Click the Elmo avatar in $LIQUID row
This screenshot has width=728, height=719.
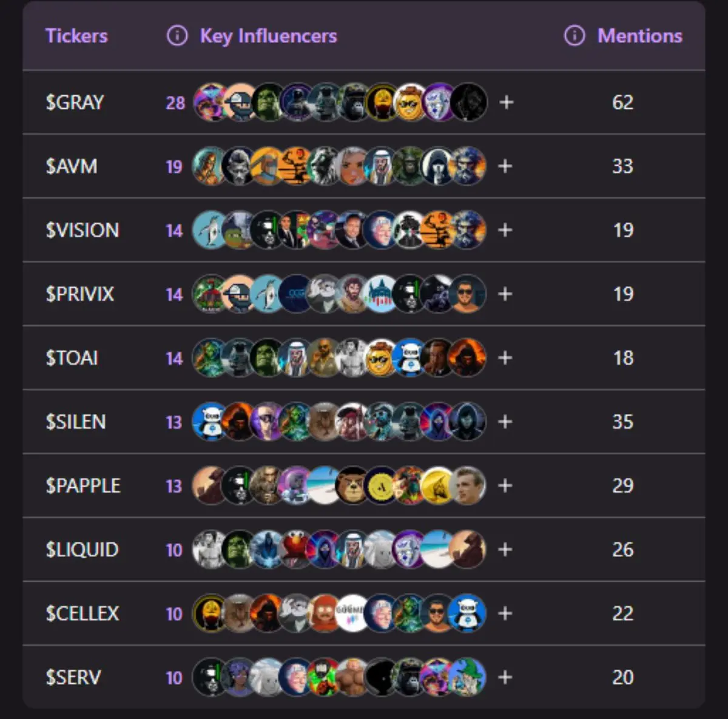296,549
